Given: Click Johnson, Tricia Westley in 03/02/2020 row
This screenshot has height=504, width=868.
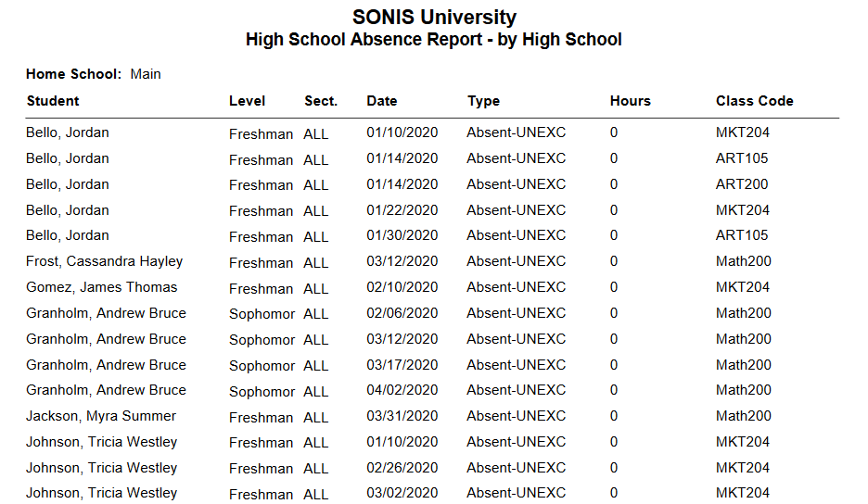Looking at the screenshot, I should pyautogui.click(x=101, y=493).
